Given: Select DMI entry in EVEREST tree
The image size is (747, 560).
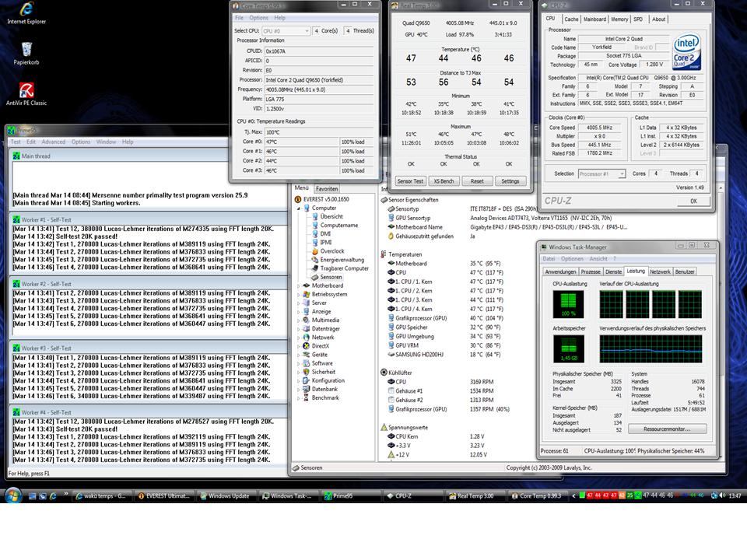Looking at the screenshot, I should (x=325, y=234).
